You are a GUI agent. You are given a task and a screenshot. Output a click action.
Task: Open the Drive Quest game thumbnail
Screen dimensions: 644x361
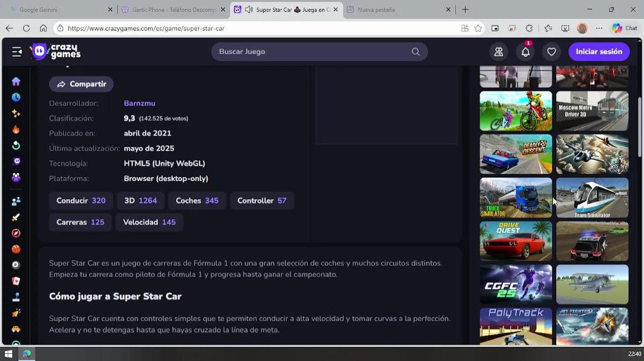click(x=516, y=241)
